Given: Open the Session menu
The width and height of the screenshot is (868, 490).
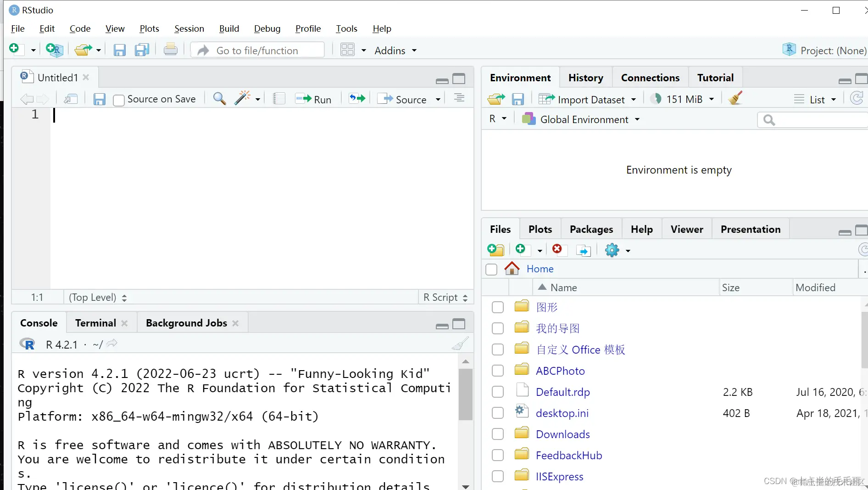Looking at the screenshot, I should point(189,28).
